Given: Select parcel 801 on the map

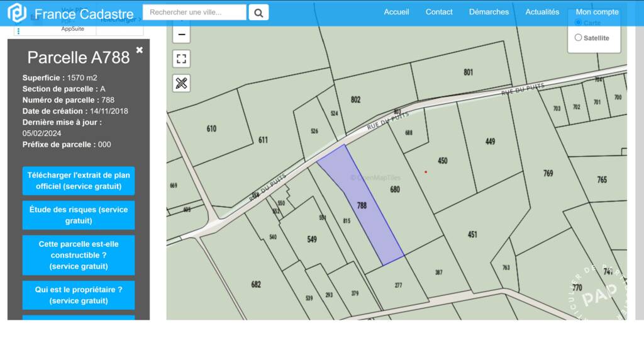Looking at the screenshot, I should pos(468,72).
